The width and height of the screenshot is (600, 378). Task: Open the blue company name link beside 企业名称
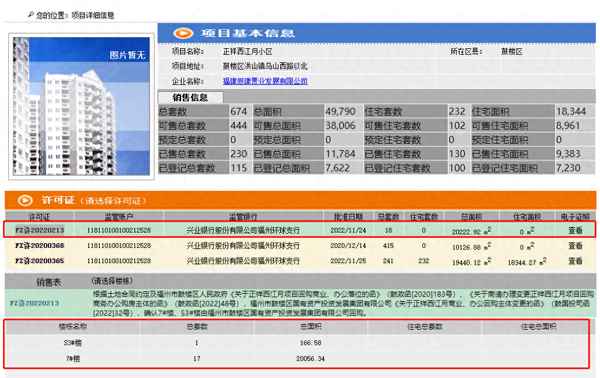click(x=265, y=81)
